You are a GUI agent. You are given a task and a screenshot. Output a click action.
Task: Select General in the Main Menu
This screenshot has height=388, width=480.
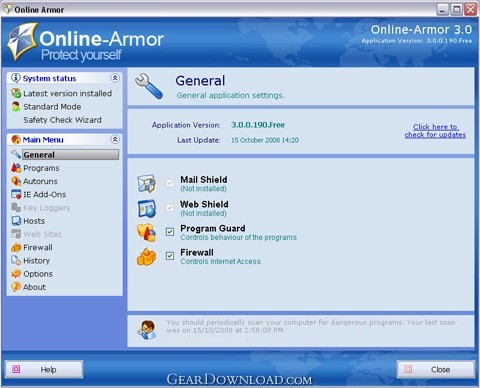[x=70, y=155]
